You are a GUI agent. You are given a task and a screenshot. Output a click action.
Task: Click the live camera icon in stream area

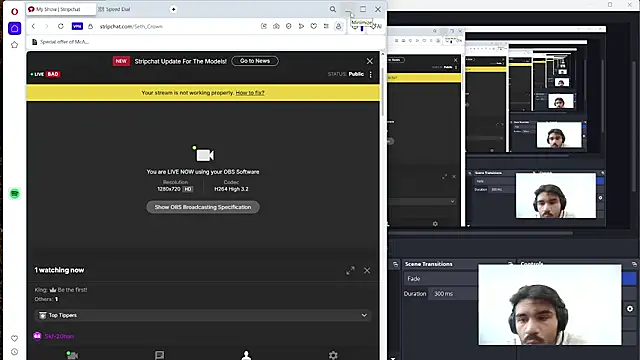[x=203, y=154]
